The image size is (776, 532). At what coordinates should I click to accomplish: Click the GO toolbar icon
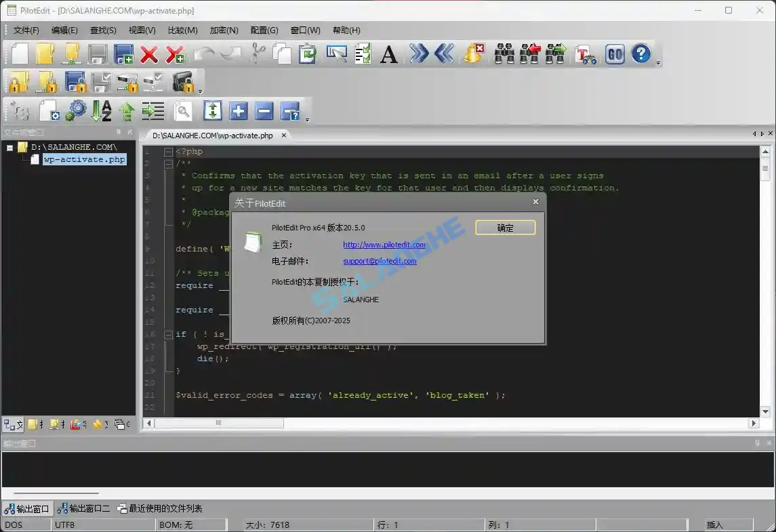[x=615, y=54]
